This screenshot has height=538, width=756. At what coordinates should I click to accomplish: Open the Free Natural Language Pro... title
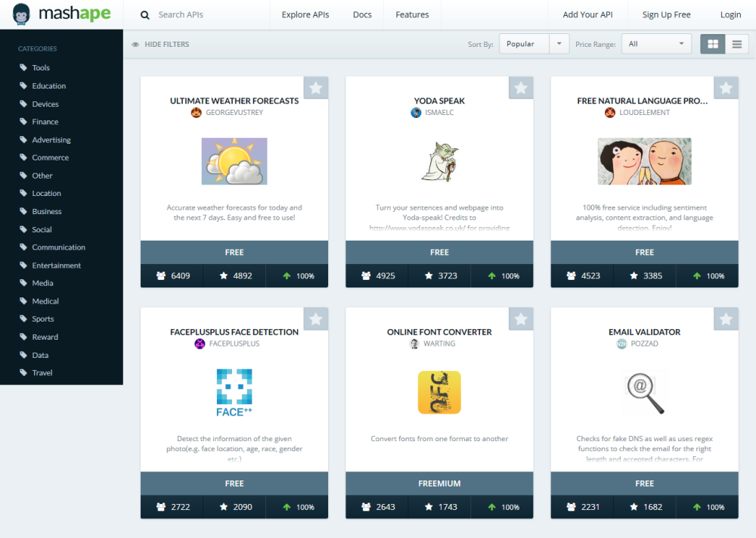(x=642, y=101)
